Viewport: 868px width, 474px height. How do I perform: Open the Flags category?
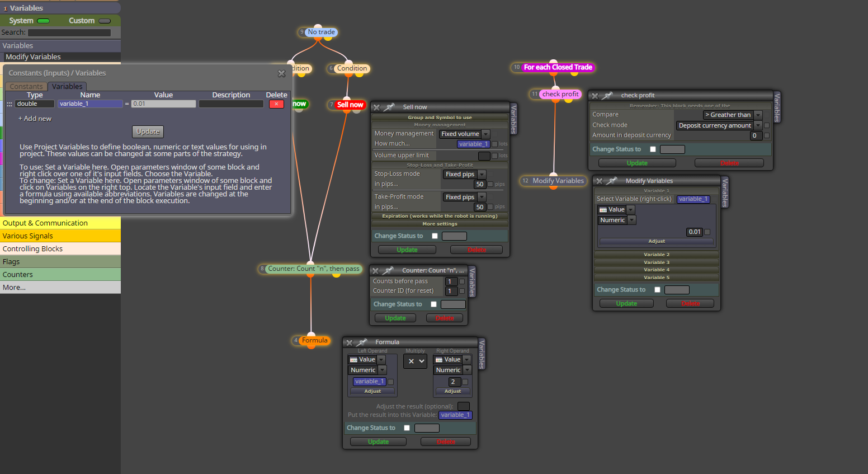point(60,262)
